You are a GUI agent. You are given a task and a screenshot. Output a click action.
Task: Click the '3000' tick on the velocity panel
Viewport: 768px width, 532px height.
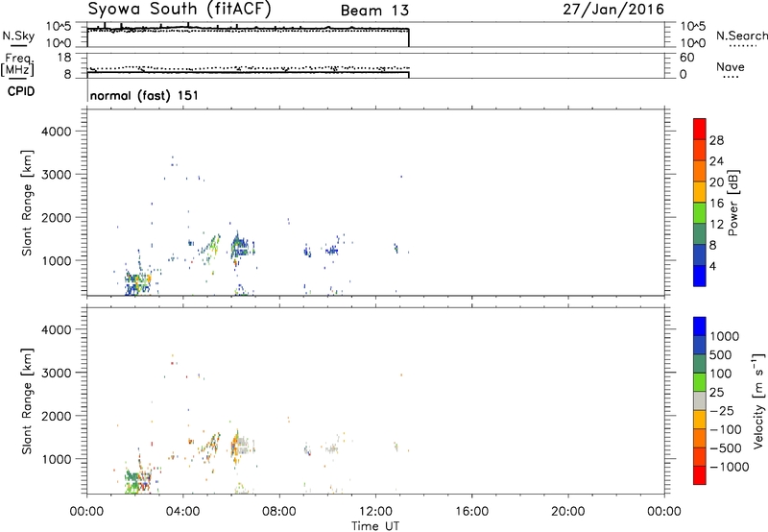point(56,373)
